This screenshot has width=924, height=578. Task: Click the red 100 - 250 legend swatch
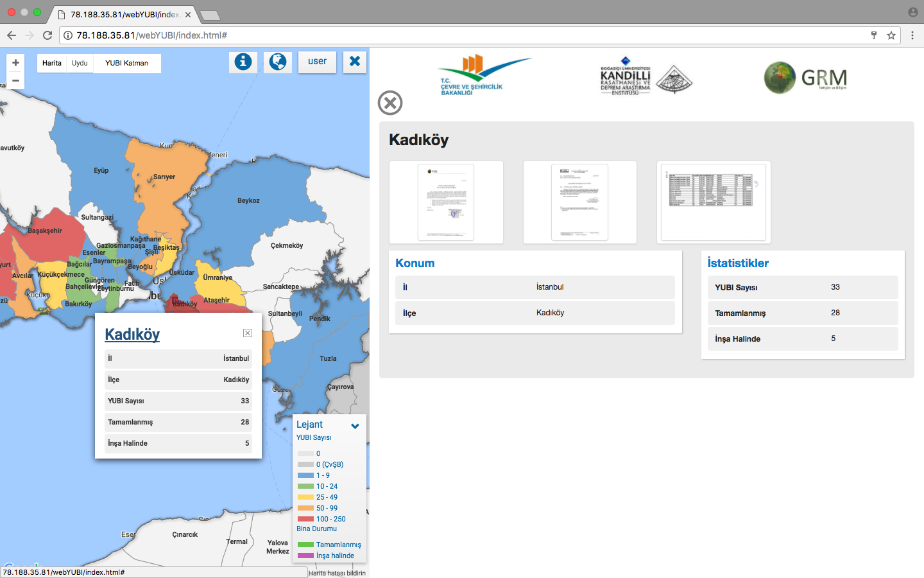tap(305, 519)
